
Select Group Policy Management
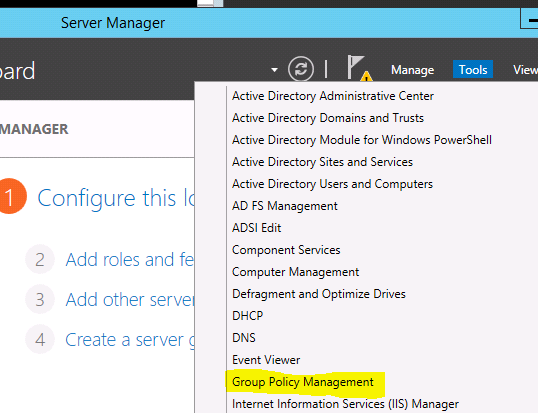point(303,382)
